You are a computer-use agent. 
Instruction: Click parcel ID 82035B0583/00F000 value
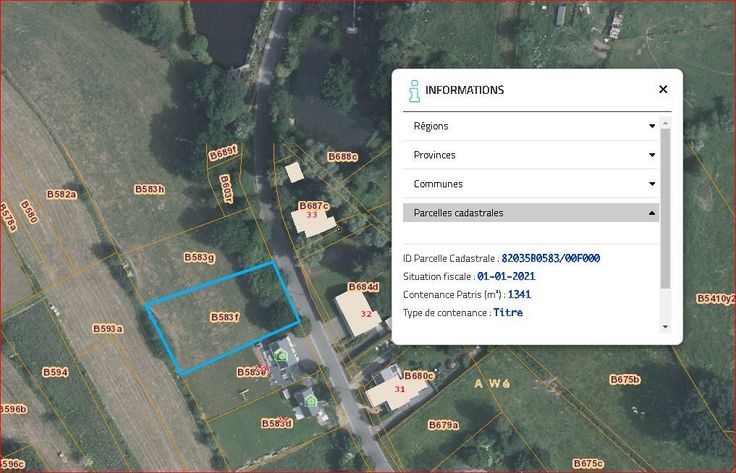(x=550, y=258)
